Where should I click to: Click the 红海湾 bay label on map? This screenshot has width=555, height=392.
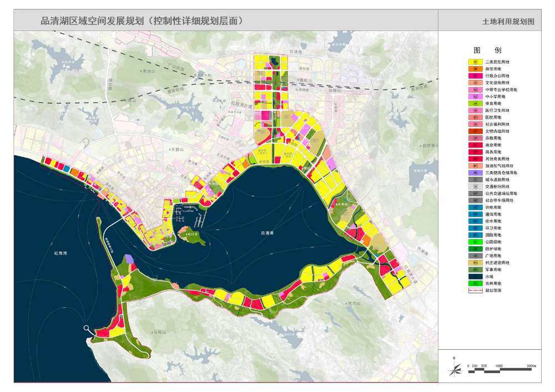coord(60,253)
